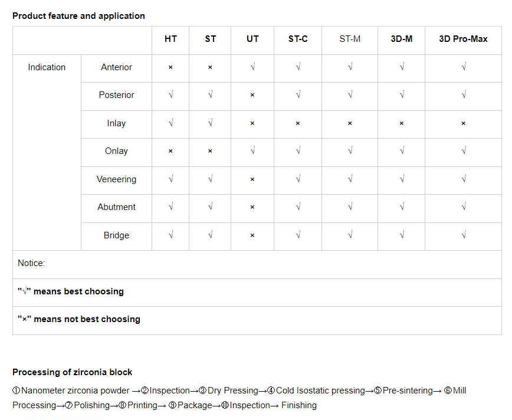Click the 3D Pro-Max column header

[463, 39]
